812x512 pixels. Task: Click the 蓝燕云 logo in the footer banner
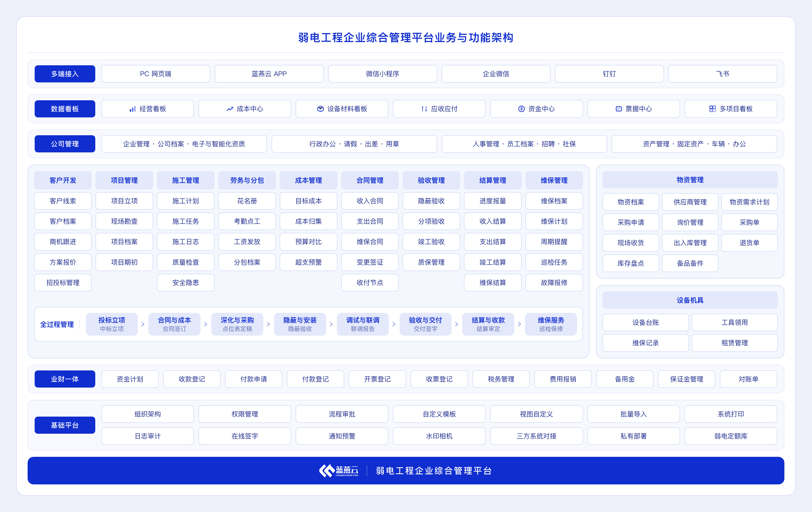339,471
